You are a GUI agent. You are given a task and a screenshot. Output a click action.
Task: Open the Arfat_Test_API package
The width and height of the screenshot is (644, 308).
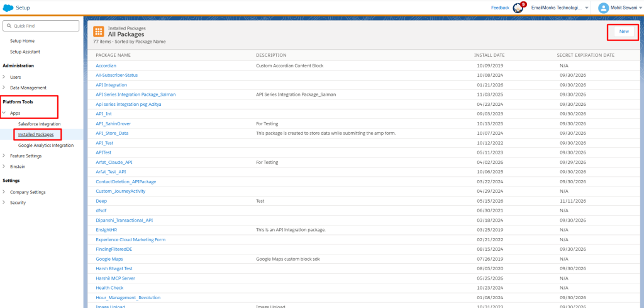tap(111, 172)
